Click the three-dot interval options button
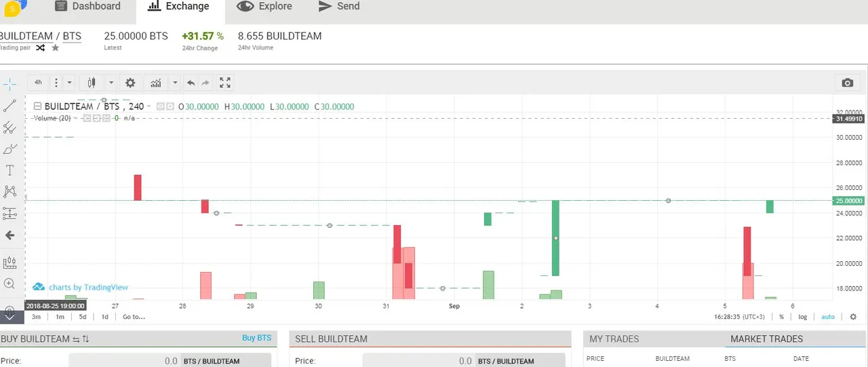The image size is (868, 367). click(56, 83)
